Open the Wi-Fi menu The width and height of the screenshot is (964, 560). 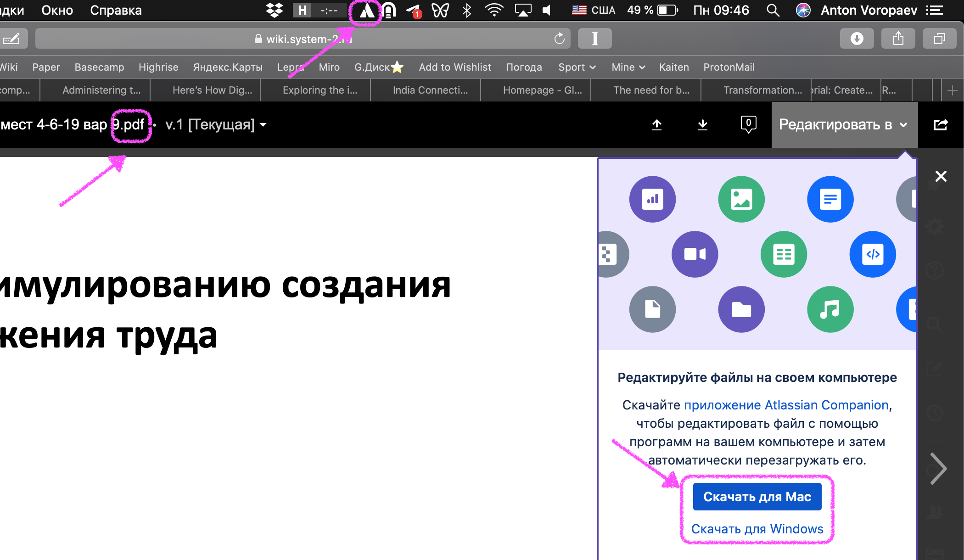coord(494,10)
